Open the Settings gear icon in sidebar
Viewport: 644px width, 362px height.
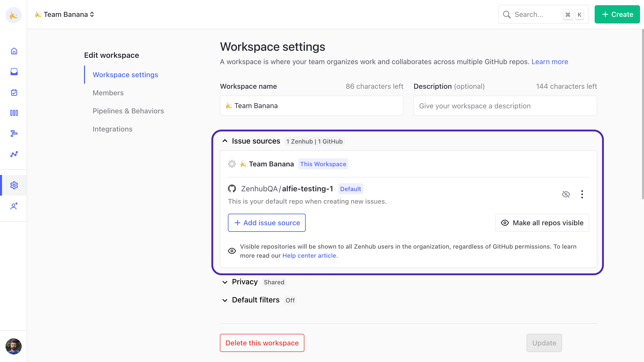14,185
